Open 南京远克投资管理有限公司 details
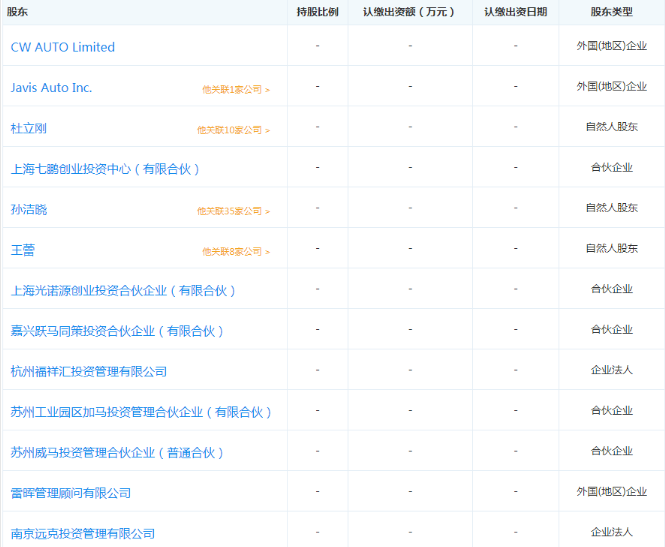Viewport: 665px width, 547px height. pyautogui.click(x=82, y=533)
